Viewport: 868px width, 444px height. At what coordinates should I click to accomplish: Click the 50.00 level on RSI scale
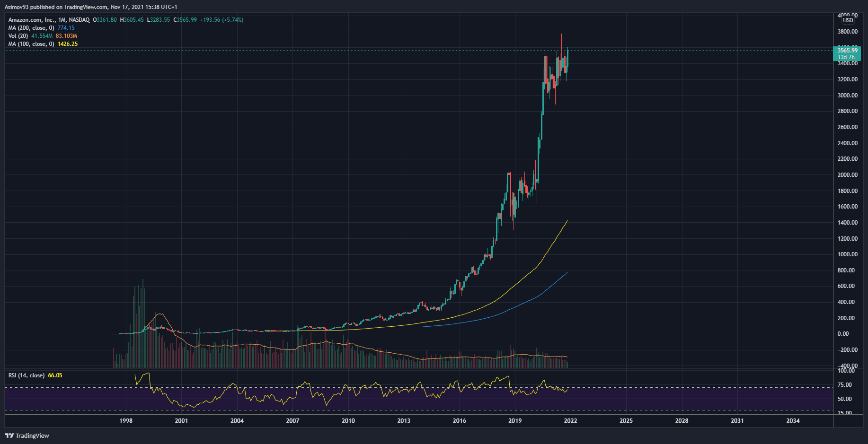click(x=845, y=399)
